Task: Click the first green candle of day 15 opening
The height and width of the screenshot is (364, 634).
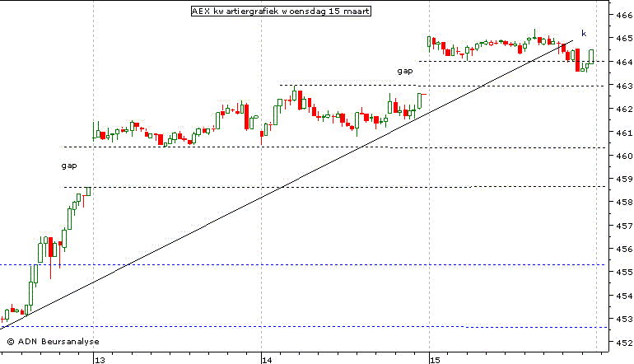Action: click(429, 43)
